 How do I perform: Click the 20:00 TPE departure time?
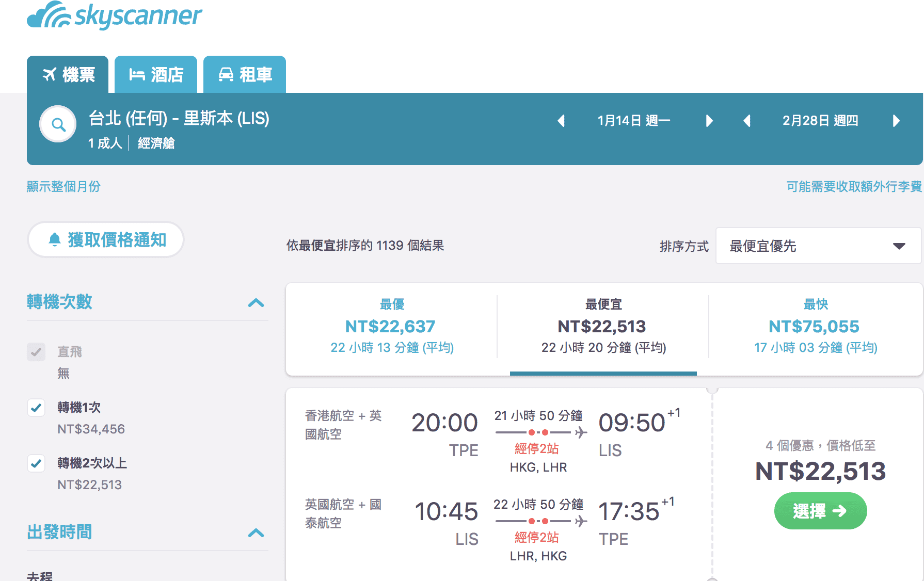pyautogui.click(x=444, y=434)
